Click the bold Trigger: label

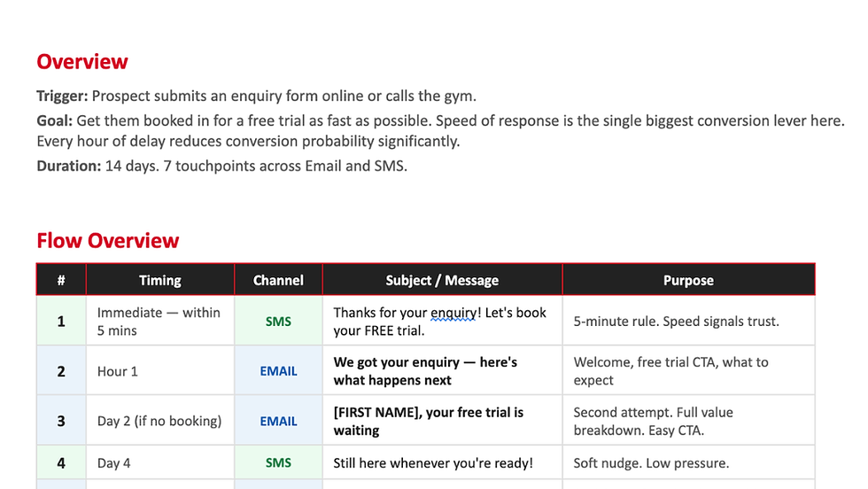tap(62, 96)
